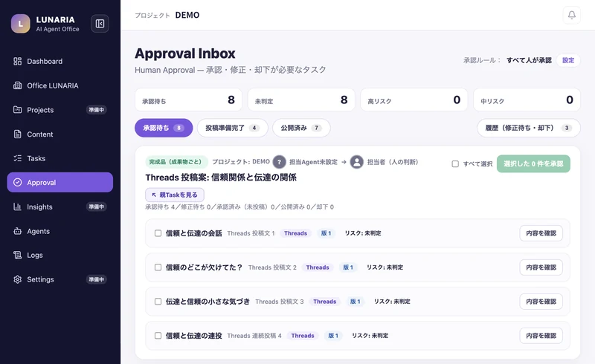
Task: Switch to 投稿準備完了 tab
Action: (233, 128)
